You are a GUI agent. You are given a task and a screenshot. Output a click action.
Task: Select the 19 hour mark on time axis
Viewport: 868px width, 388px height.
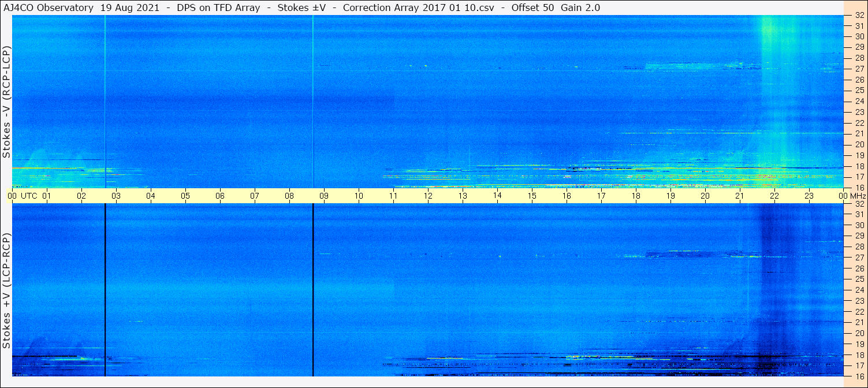(670, 196)
